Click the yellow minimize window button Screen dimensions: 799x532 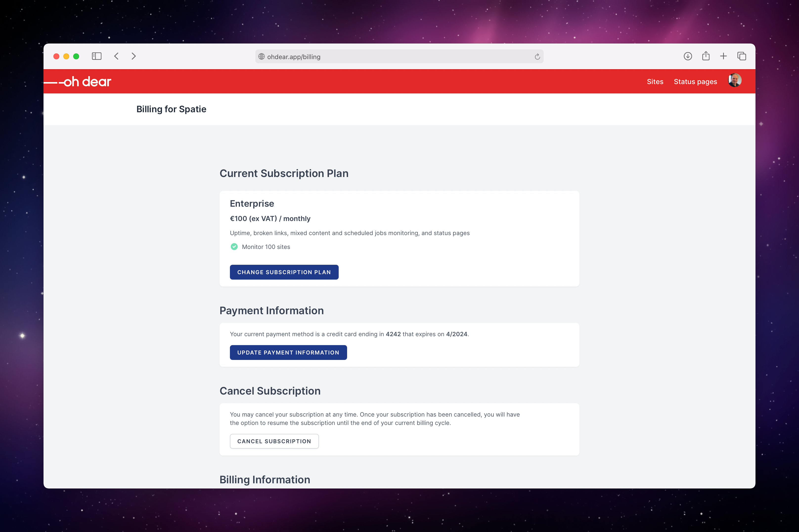(x=67, y=56)
